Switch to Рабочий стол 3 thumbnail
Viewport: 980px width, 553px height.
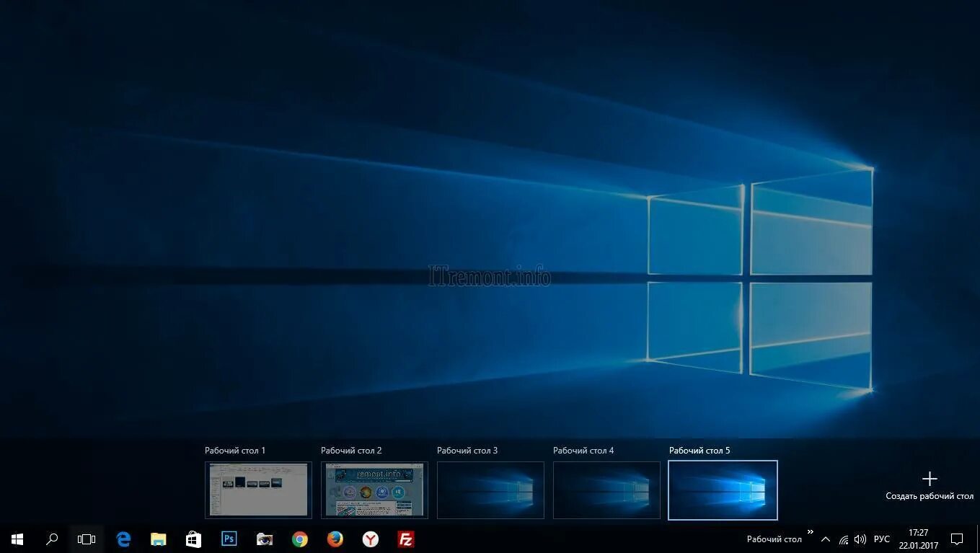(490, 490)
